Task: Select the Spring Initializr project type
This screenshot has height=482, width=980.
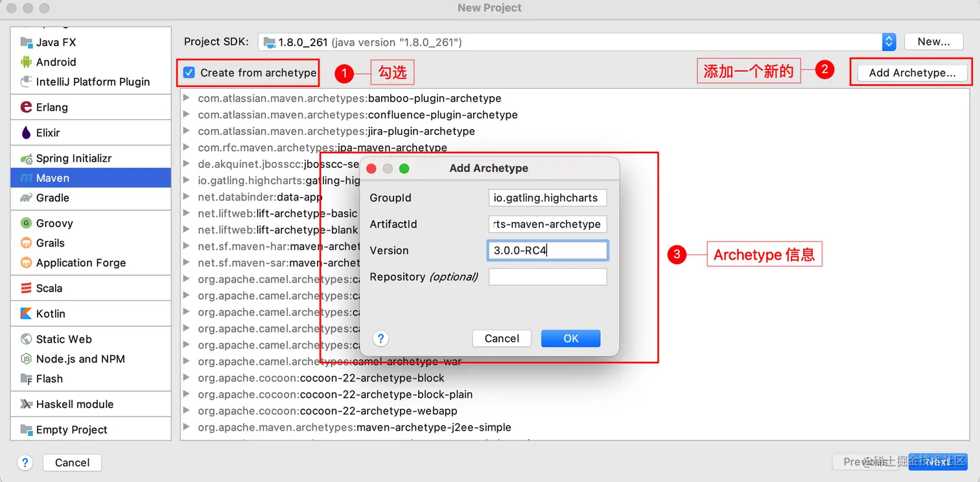Action: tap(91, 158)
